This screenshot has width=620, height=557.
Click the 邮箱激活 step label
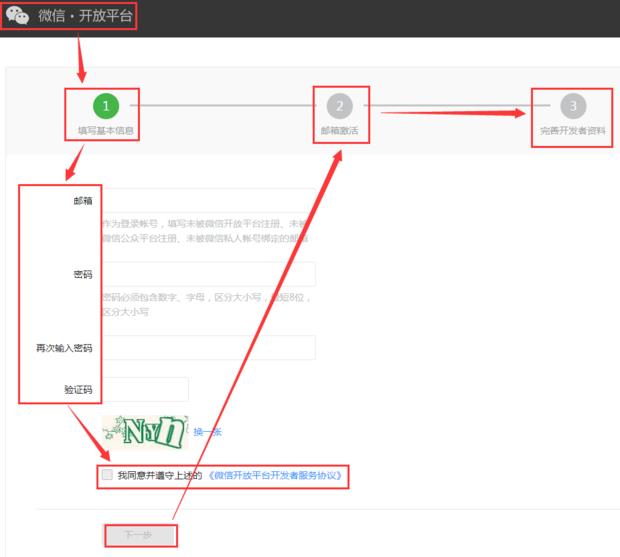pyautogui.click(x=340, y=130)
